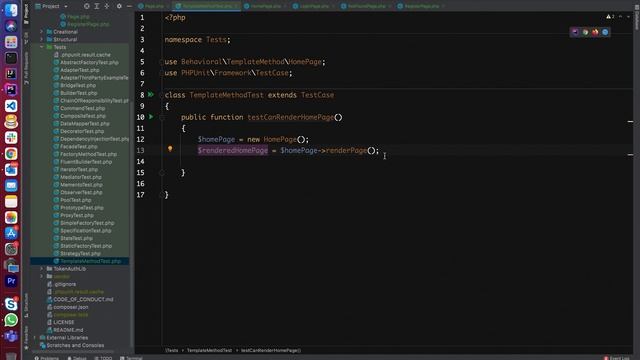This screenshot has height=360, width=640.
Task: Expand the vendor folder
Action: click(42, 276)
